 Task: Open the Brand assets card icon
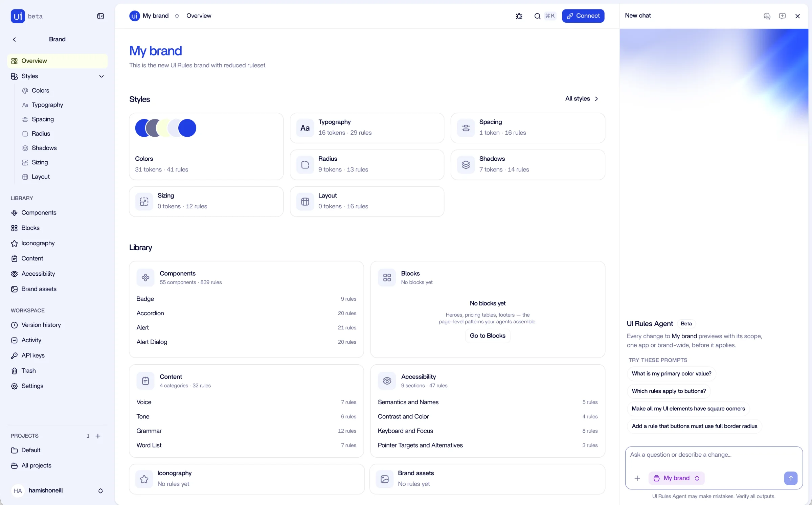tap(385, 479)
